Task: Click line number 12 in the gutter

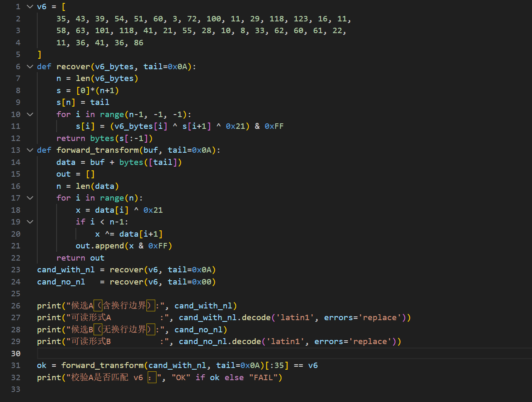Action: (x=16, y=138)
